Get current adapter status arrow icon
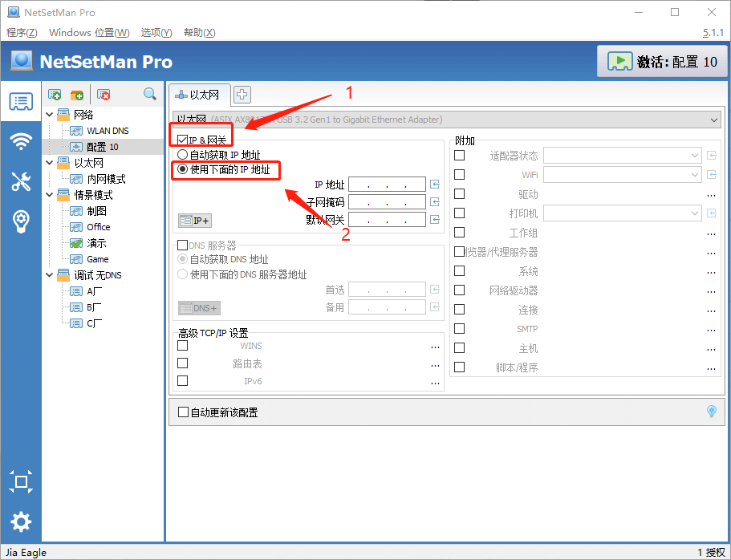The height and width of the screenshot is (560, 731). pyautogui.click(x=712, y=156)
